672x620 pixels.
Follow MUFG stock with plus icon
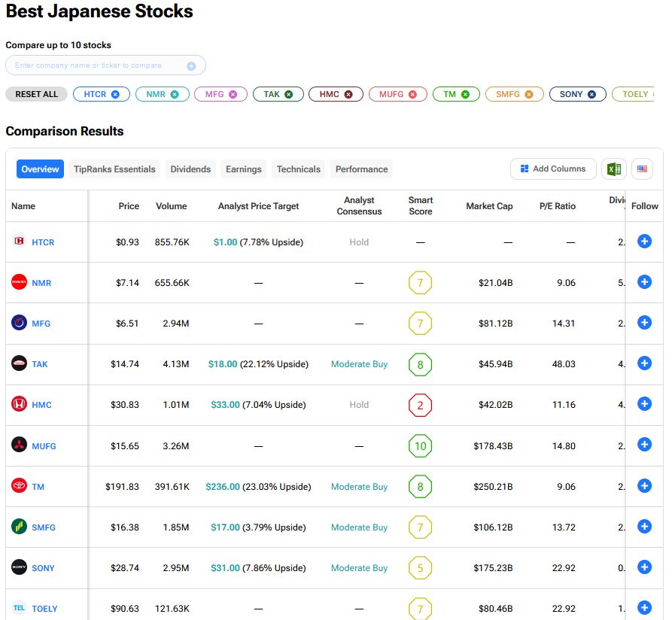pos(644,445)
